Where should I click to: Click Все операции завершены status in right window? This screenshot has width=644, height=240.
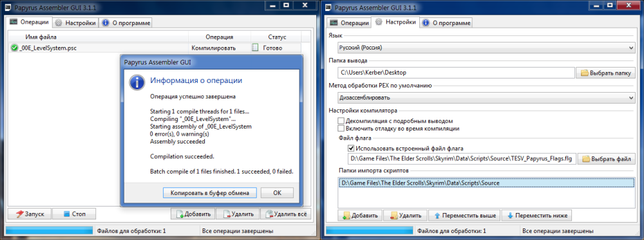[x=558, y=231]
